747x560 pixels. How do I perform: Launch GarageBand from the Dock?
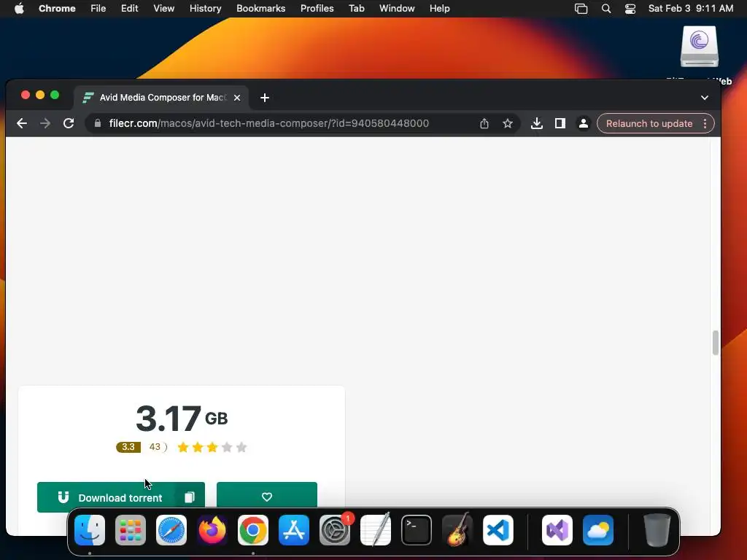(457, 530)
